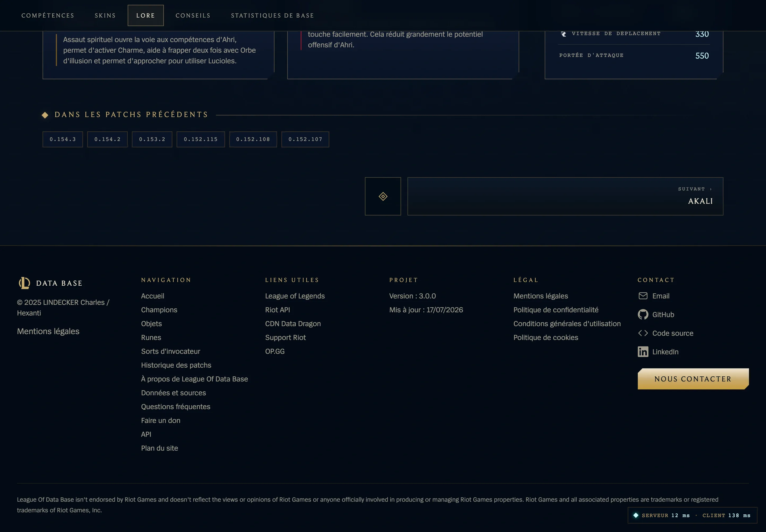Open Plan du site link

click(x=159, y=448)
